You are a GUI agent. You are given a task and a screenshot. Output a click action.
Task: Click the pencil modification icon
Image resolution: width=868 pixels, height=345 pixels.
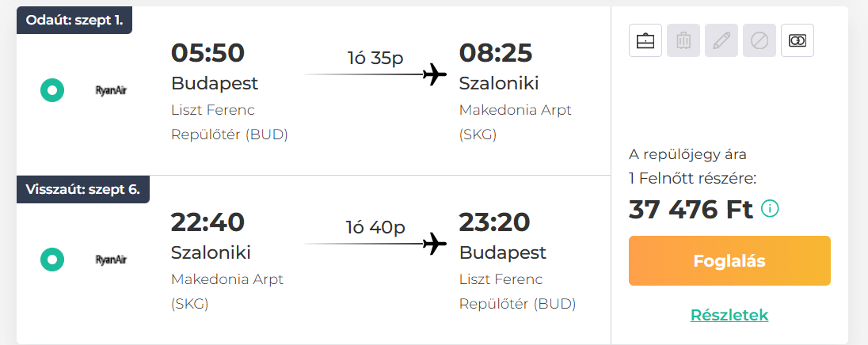[721, 40]
